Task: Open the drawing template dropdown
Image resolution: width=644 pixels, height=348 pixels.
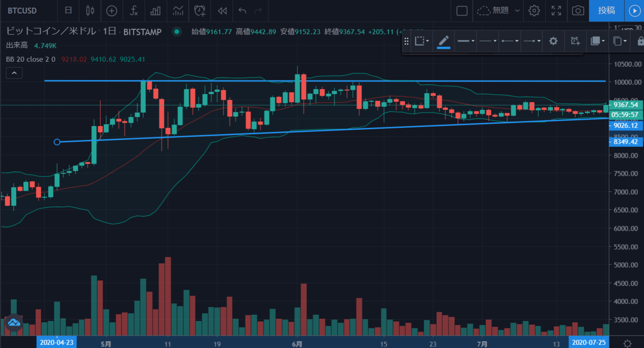Action: pyautogui.click(x=422, y=41)
